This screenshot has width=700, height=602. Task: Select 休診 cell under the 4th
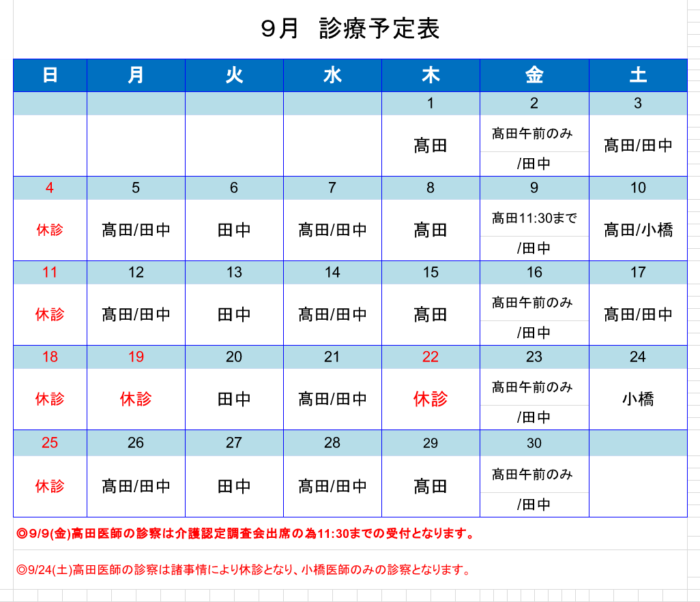50,230
